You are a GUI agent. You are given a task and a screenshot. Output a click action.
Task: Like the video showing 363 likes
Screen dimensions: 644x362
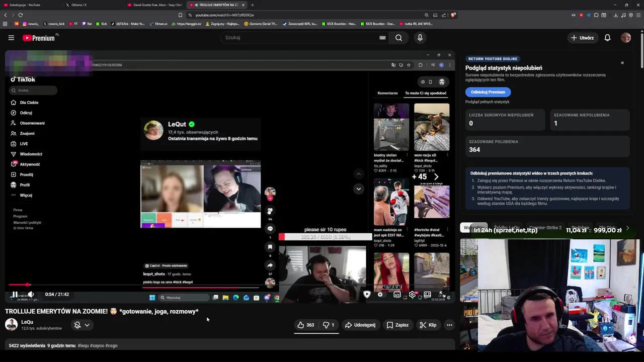click(305, 325)
